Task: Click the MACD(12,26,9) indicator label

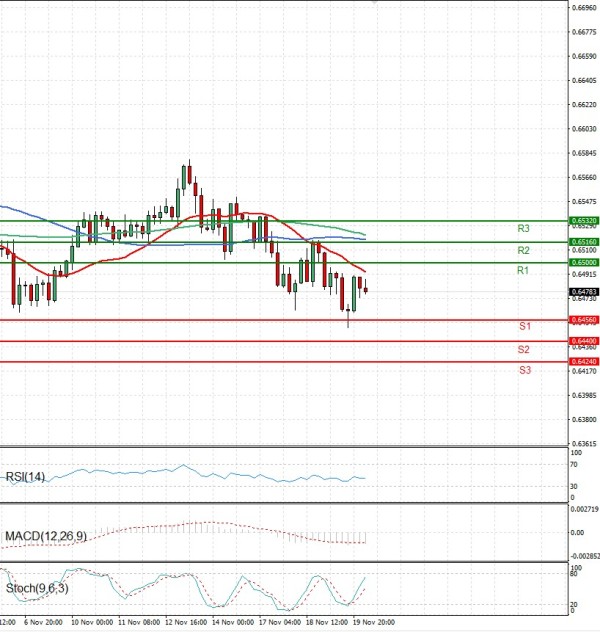Action: (x=46, y=537)
